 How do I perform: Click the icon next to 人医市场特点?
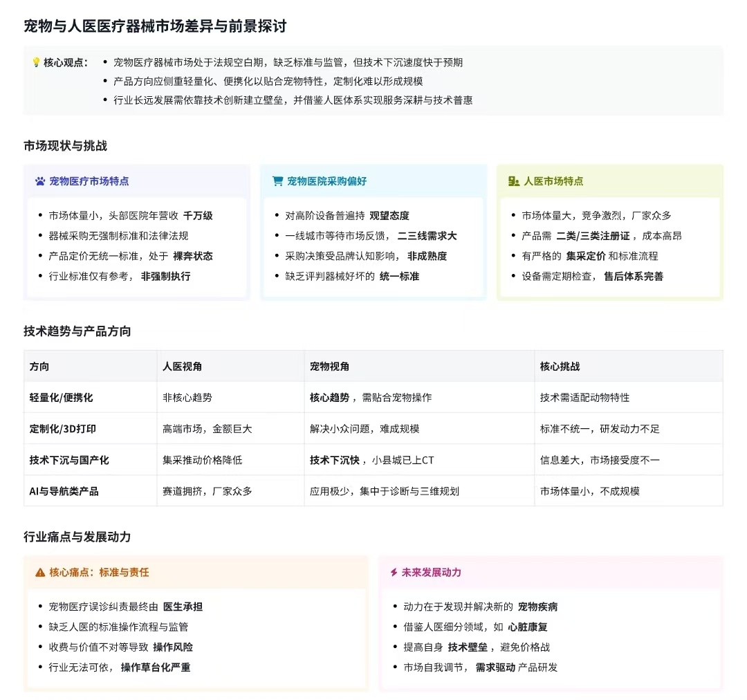(x=513, y=181)
